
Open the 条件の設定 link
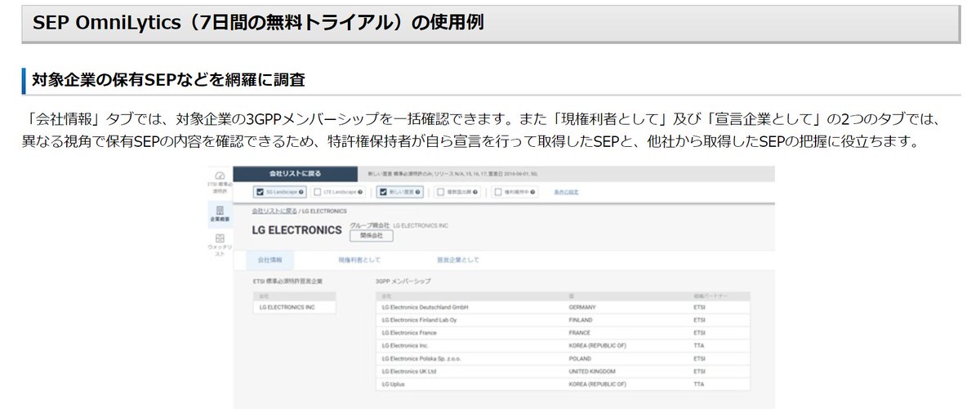coord(566,193)
